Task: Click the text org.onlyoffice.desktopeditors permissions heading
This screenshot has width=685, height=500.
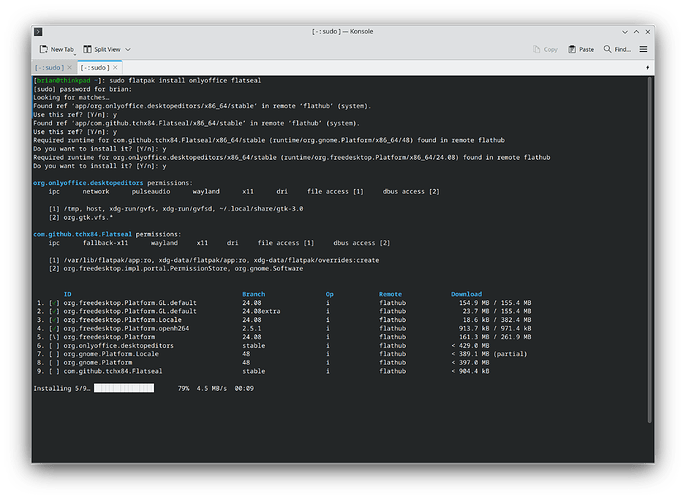Action: [112, 183]
